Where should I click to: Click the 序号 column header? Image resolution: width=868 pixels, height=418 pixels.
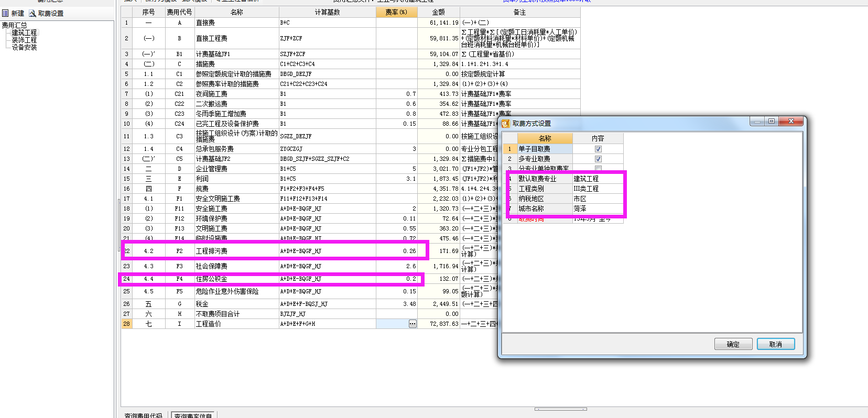click(x=149, y=12)
